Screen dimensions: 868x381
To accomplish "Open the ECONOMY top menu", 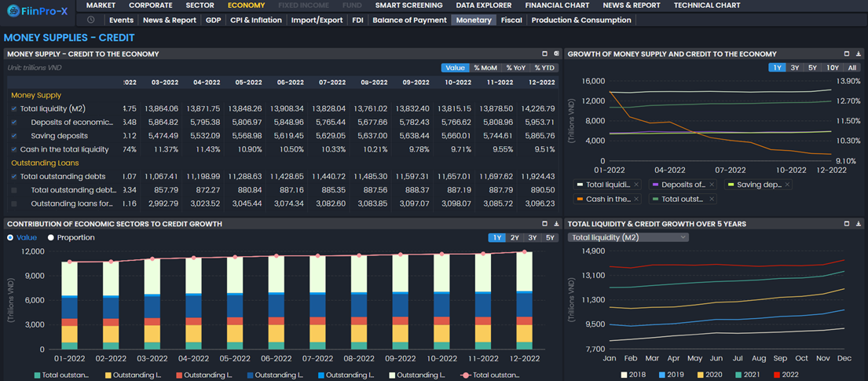I will (x=246, y=5).
